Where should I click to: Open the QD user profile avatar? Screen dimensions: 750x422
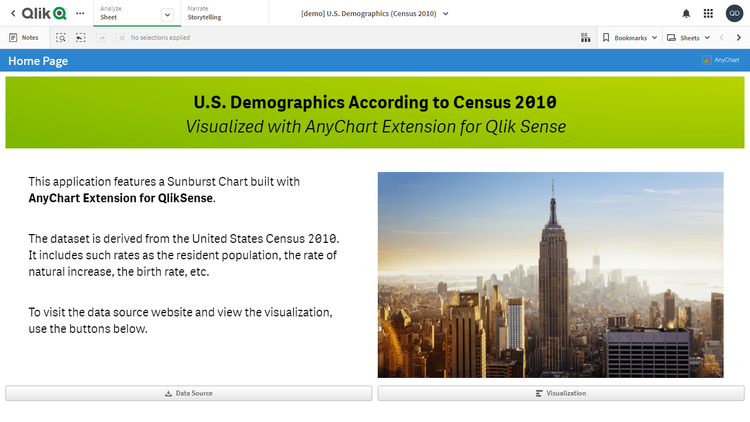coord(734,13)
